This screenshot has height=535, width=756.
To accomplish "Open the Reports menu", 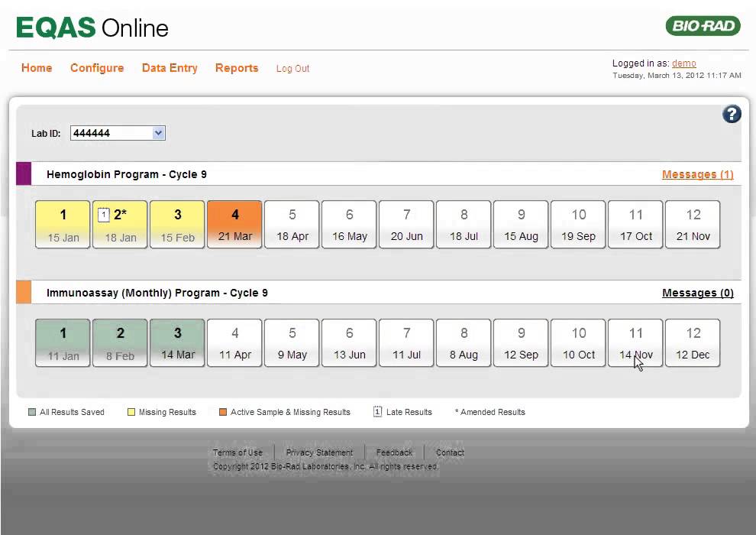I will tap(237, 68).
